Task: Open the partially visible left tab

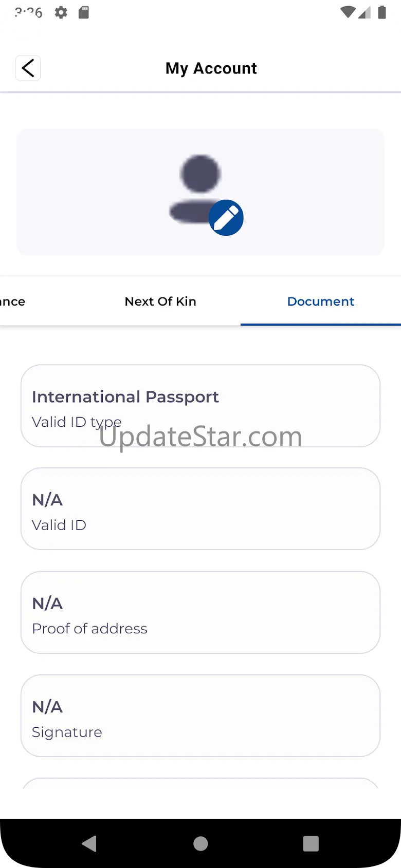Action: [x=12, y=301]
